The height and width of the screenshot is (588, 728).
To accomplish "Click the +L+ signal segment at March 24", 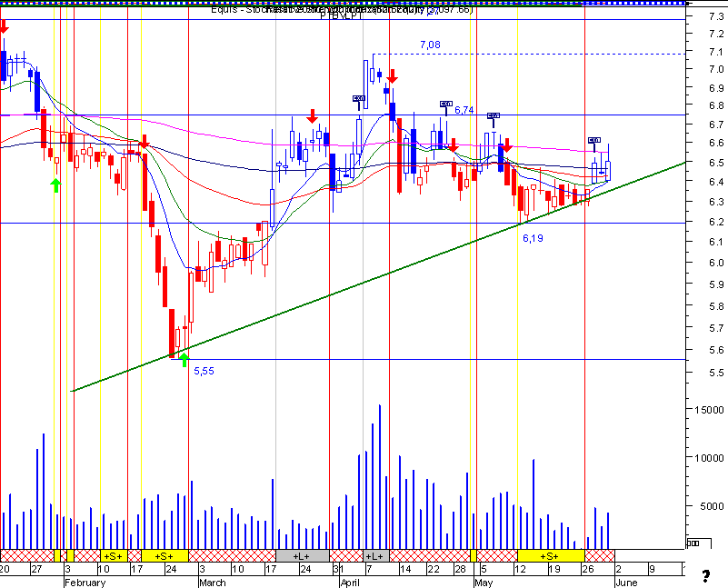I will click(x=303, y=556).
